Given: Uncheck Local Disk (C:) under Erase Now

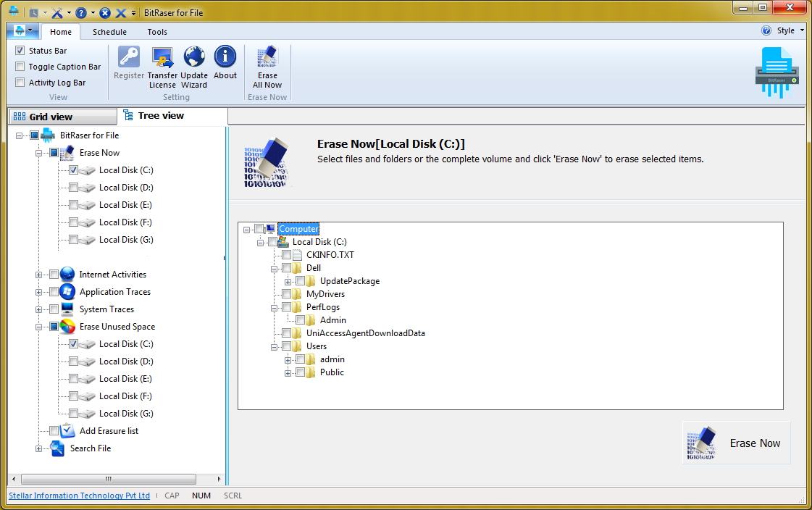Looking at the screenshot, I should pos(74,170).
